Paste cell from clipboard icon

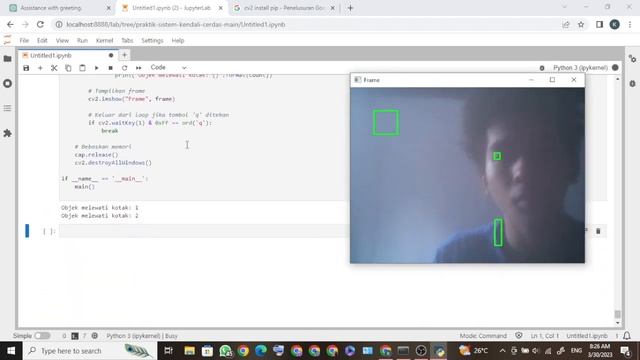[x=82, y=68]
